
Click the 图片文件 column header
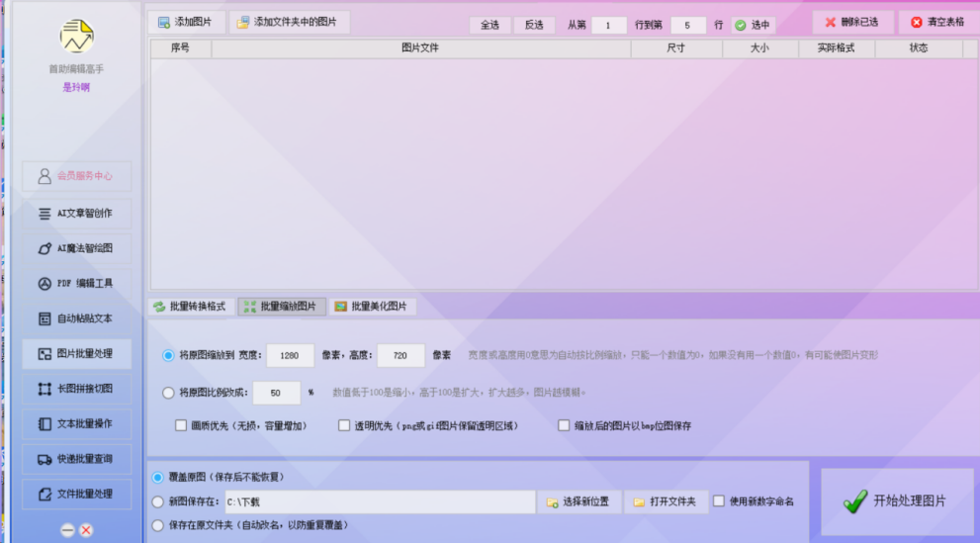[420, 48]
